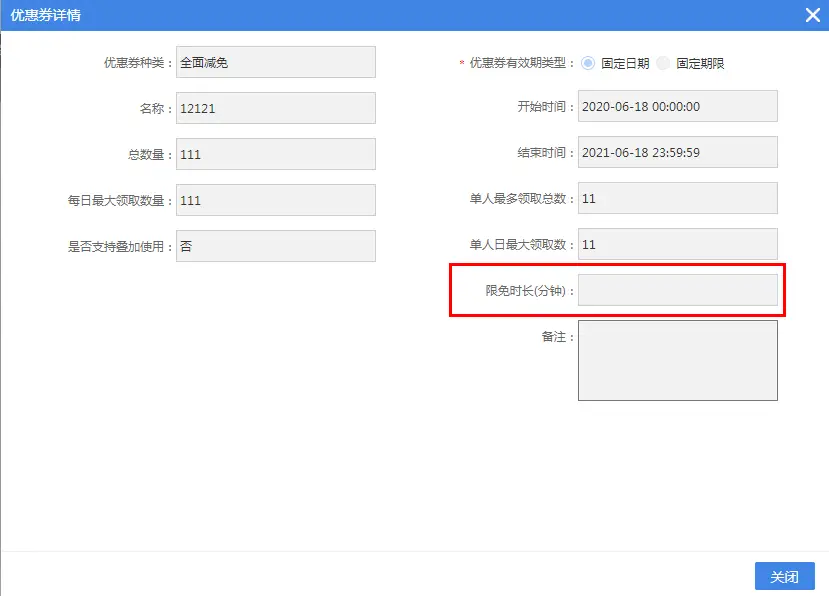Click the 限免时长(分钟) label text
This screenshot has height=596, width=829.
tap(530, 291)
